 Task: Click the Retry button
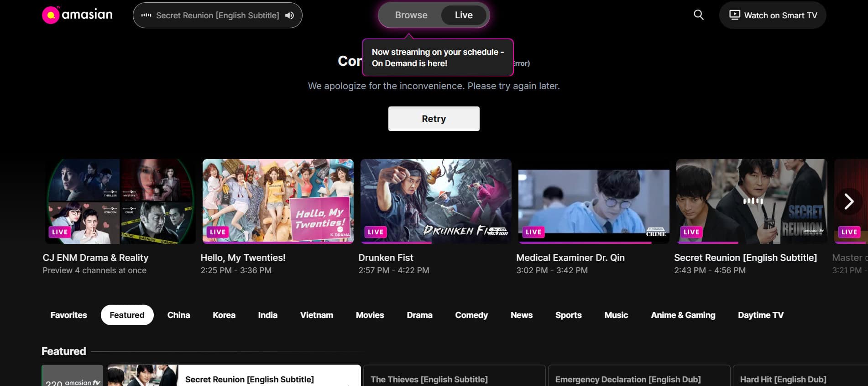coord(434,119)
